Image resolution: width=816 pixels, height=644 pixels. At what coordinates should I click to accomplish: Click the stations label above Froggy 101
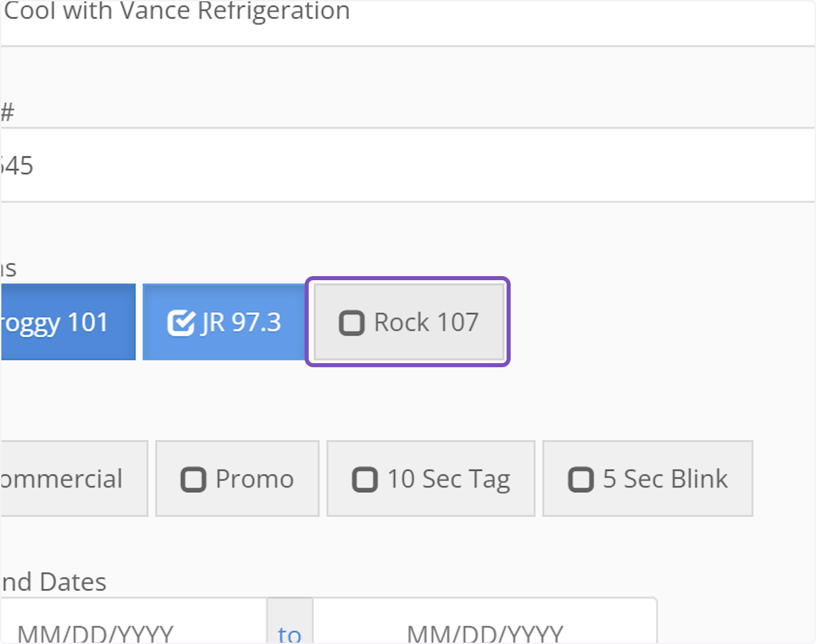[x=8, y=269]
